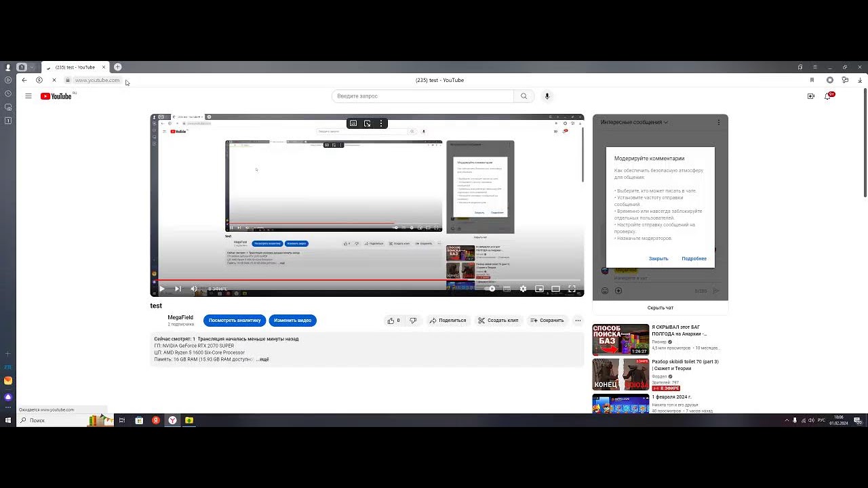The height and width of the screenshot is (488, 868).
Task: Dislike the video with thumbs down
Action: tap(412, 321)
